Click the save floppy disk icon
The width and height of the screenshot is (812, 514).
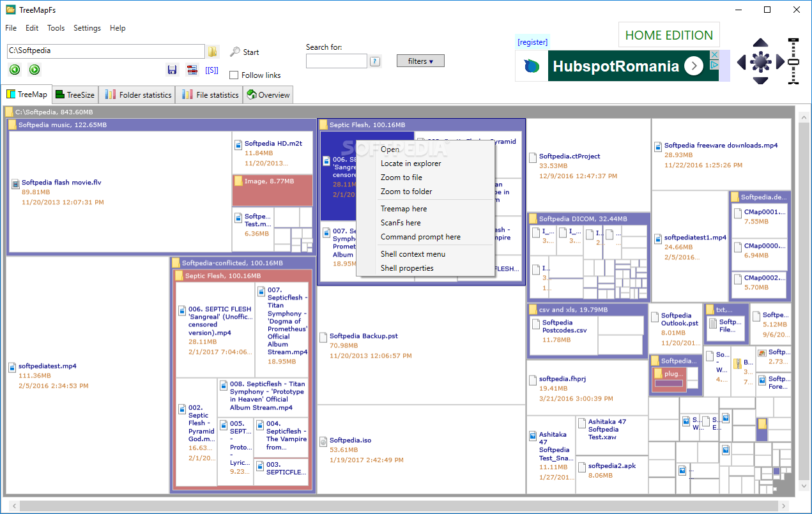coord(172,70)
